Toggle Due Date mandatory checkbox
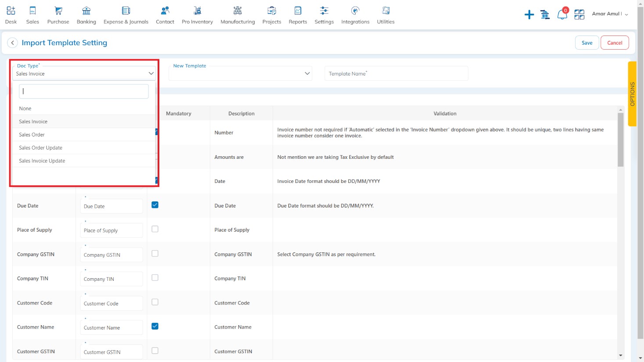The height and width of the screenshot is (362, 644). [155, 205]
